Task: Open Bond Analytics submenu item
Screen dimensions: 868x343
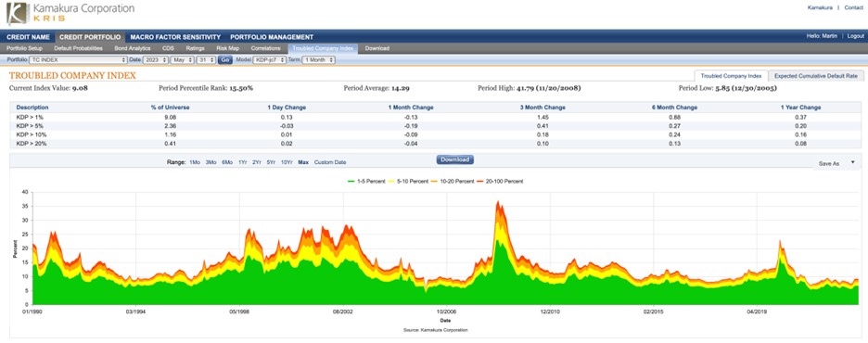Action: pos(133,48)
